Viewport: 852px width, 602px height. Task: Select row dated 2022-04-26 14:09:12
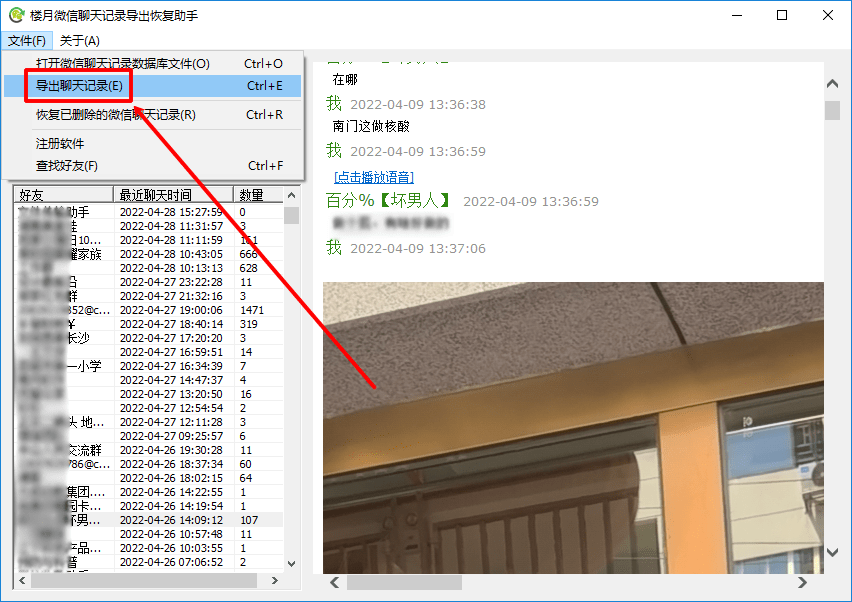[148, 521]
